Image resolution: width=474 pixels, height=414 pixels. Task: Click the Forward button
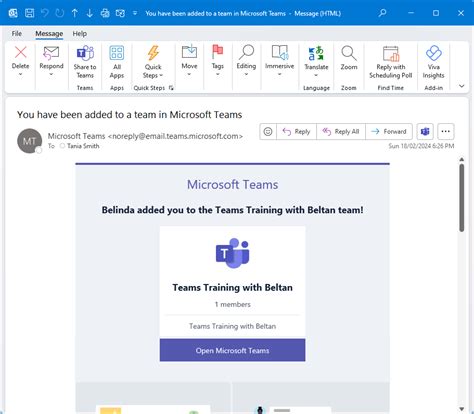389,131
